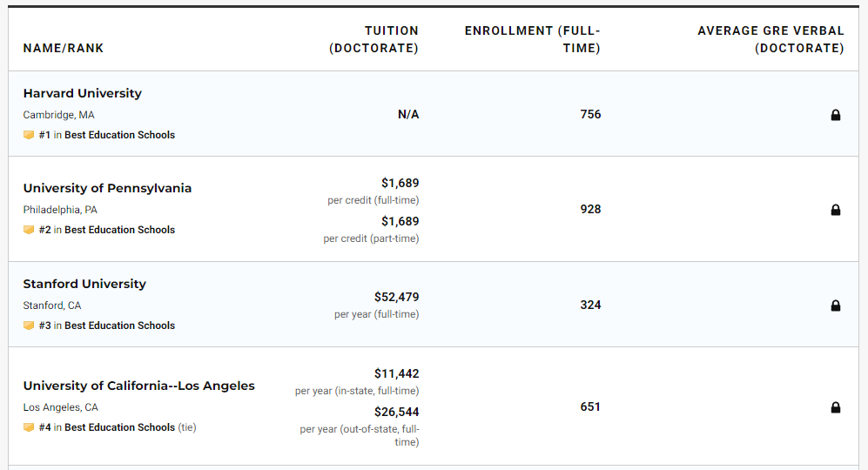
Task: Click Best Education Schools link under Harvard
Action: 119,135
